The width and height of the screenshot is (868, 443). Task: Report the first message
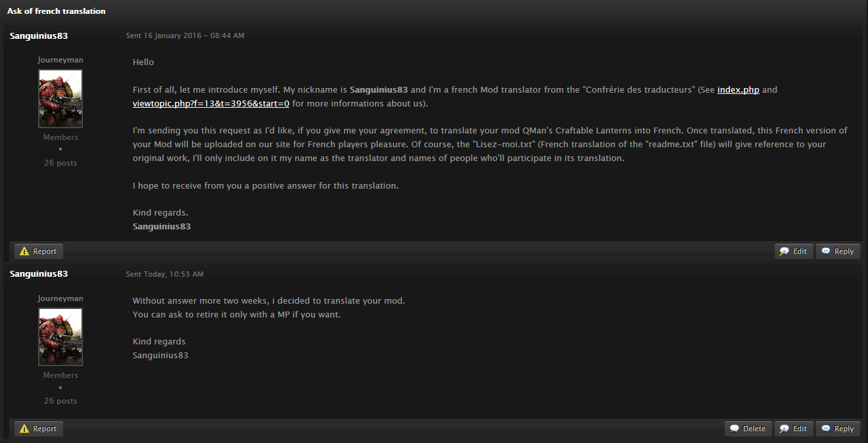point(39,251)
